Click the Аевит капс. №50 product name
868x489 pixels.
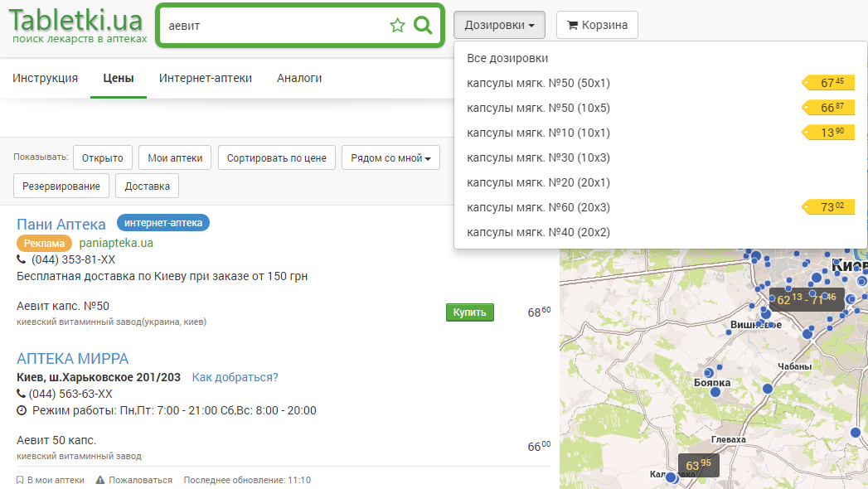click(63, 306)
